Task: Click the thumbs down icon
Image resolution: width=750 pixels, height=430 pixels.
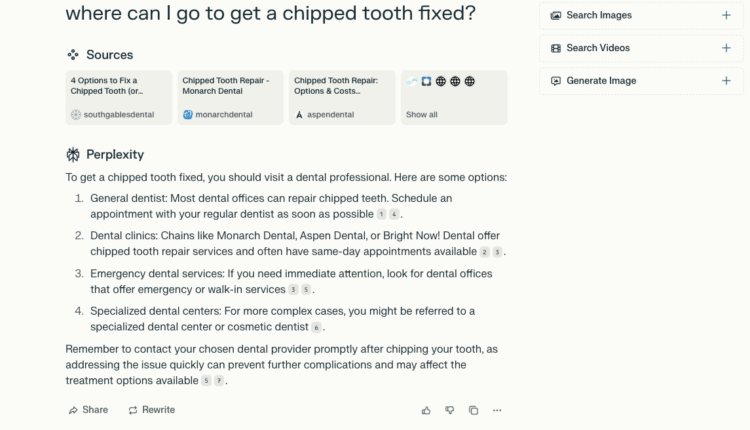Action: pyautogui.click(x=450, y=410)
